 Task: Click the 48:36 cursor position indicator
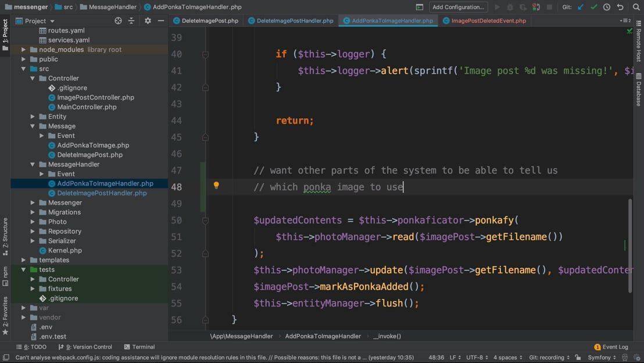436,357
